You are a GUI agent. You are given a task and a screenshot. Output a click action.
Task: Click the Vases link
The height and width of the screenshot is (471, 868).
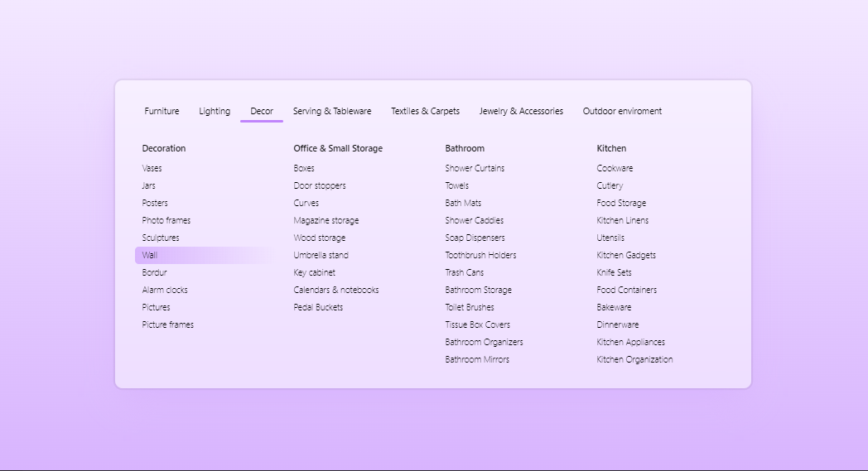(152, 168)
